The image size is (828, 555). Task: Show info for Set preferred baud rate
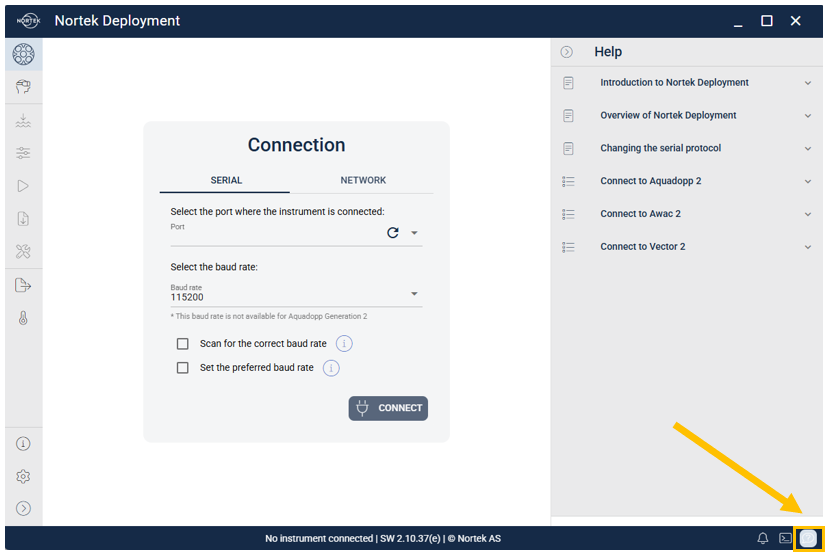click(x=331, y=368)
